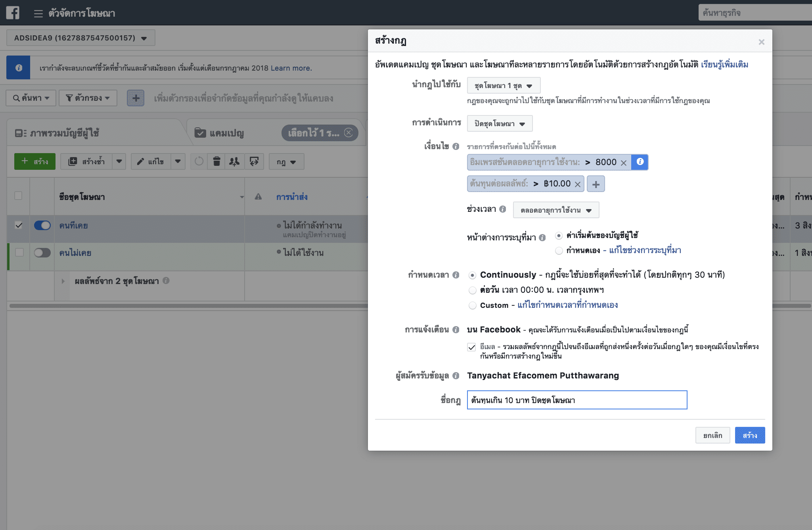Uncheck the email notification checkbox

tap(471, 348)
